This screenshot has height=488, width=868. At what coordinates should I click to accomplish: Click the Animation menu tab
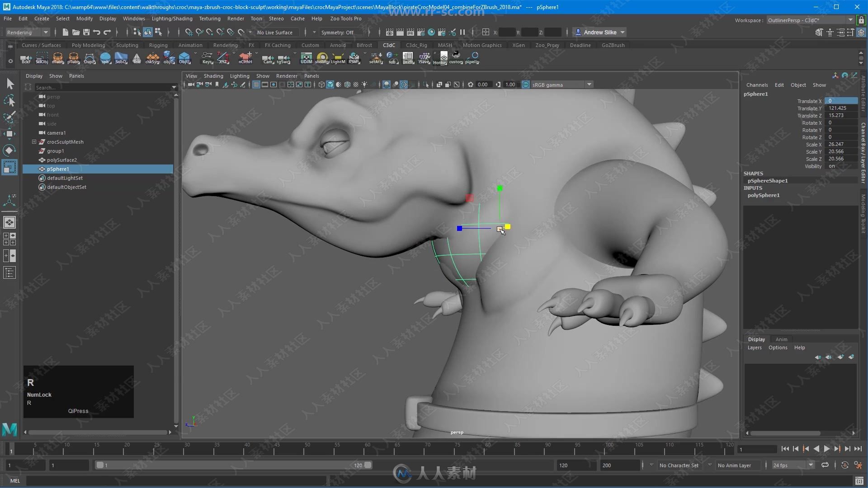189,45
